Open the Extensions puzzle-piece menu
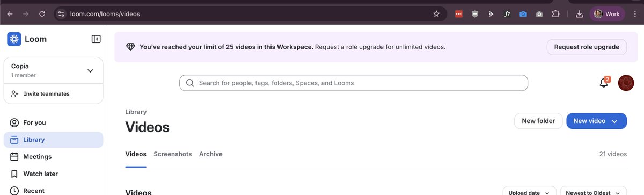Image resolution: width=644 pixels, height=195 pixels. (555, 14)
